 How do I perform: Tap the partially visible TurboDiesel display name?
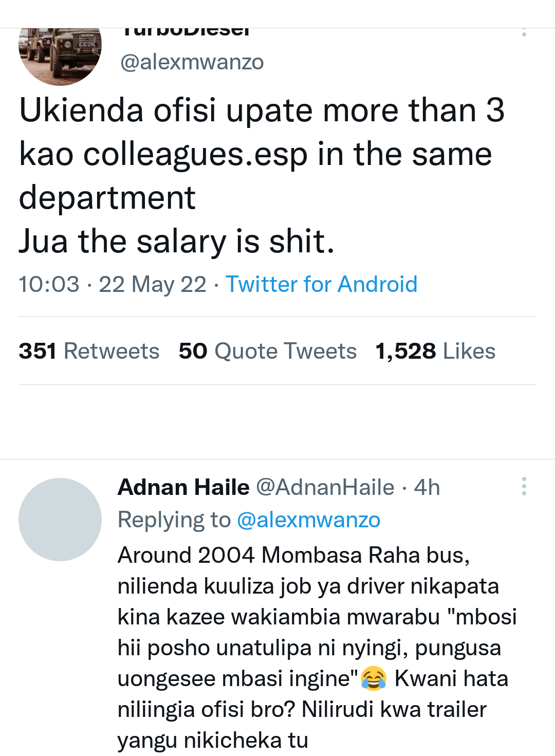186,32
